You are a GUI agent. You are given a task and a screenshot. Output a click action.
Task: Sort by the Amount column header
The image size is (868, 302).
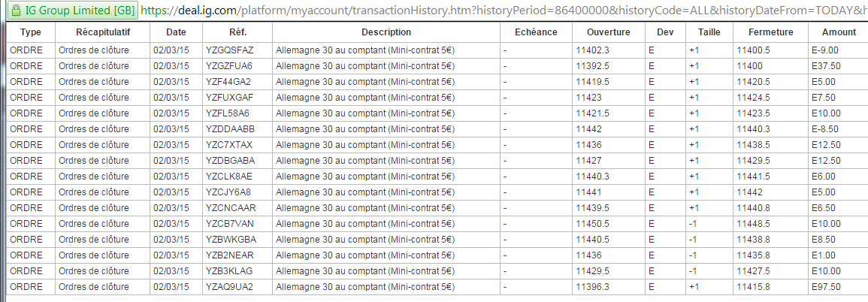(839, 32)
